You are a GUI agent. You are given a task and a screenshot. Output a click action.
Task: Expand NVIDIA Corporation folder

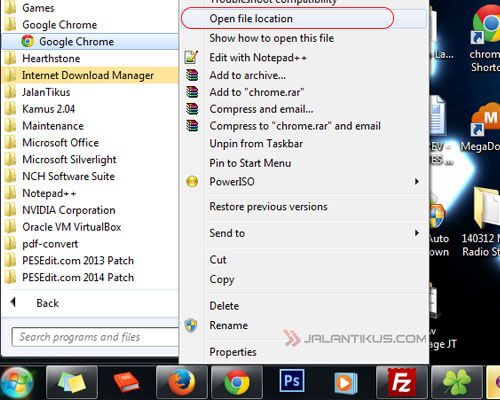(69, 210)
